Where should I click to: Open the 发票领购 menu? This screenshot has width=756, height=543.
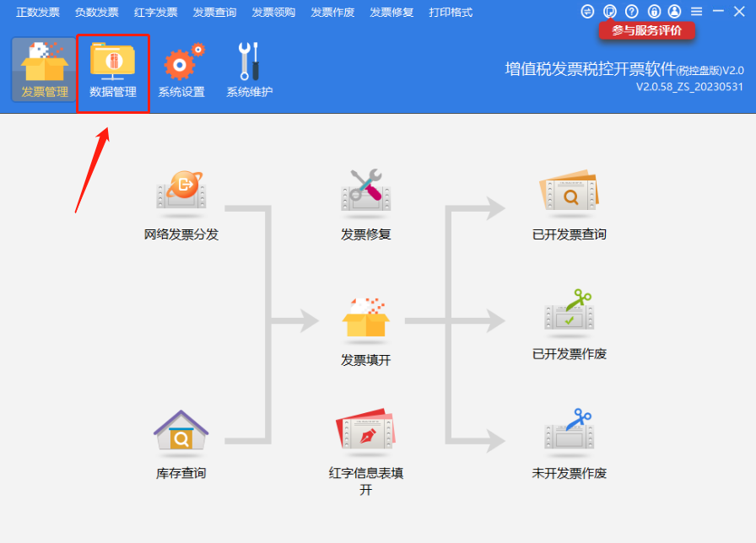coord(273,13)
